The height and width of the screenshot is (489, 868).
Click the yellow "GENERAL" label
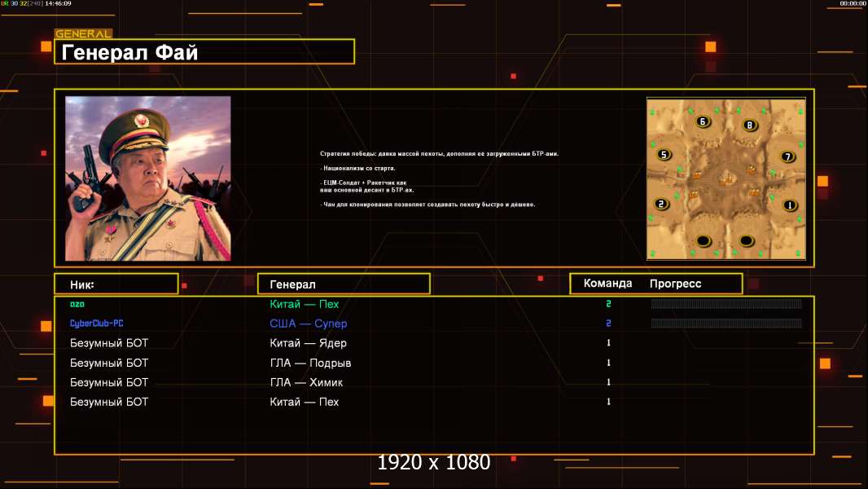coord(83,33)
